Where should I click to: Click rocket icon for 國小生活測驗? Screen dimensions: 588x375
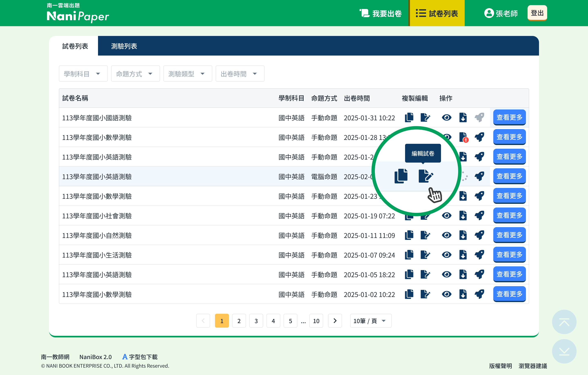479,255
